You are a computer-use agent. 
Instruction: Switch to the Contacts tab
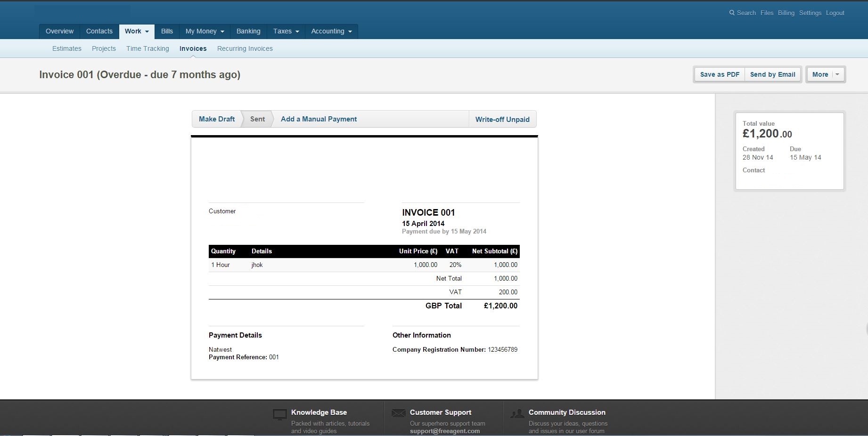(x=99, y=31)
